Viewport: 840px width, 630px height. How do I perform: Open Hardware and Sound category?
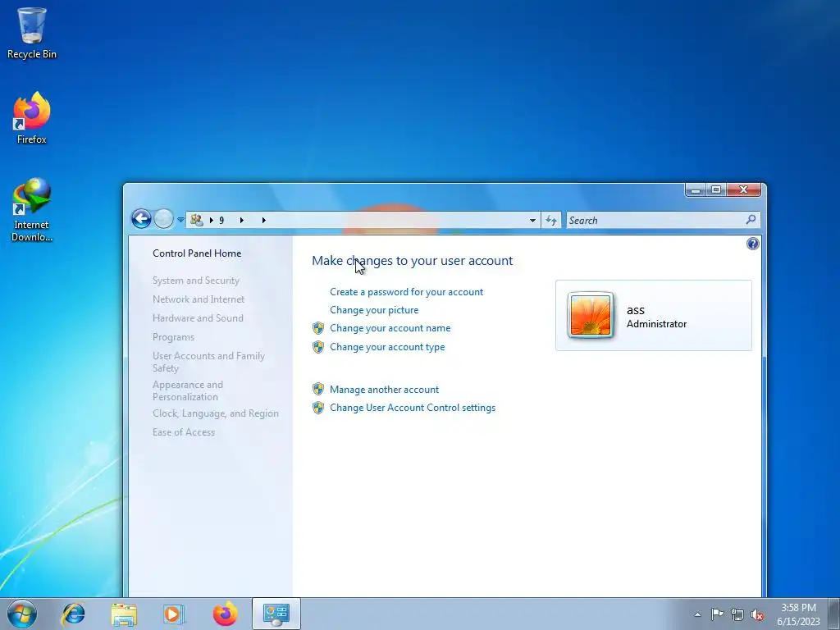[198, 317]
